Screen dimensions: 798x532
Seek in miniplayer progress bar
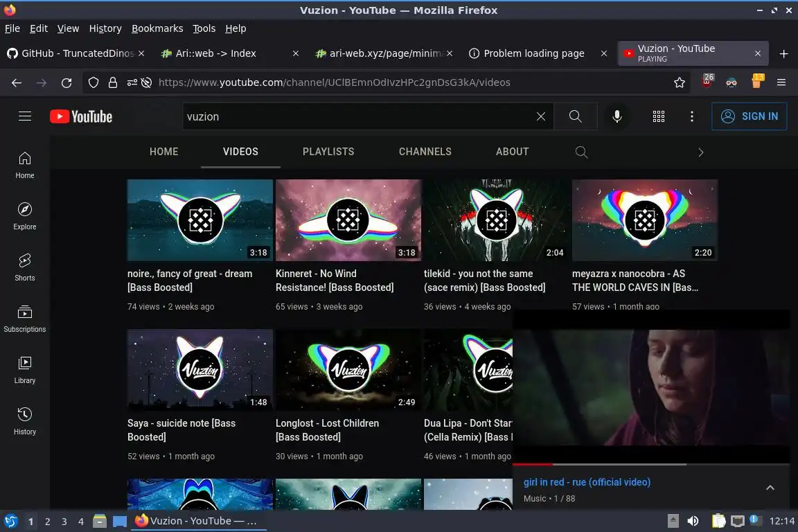651,464
